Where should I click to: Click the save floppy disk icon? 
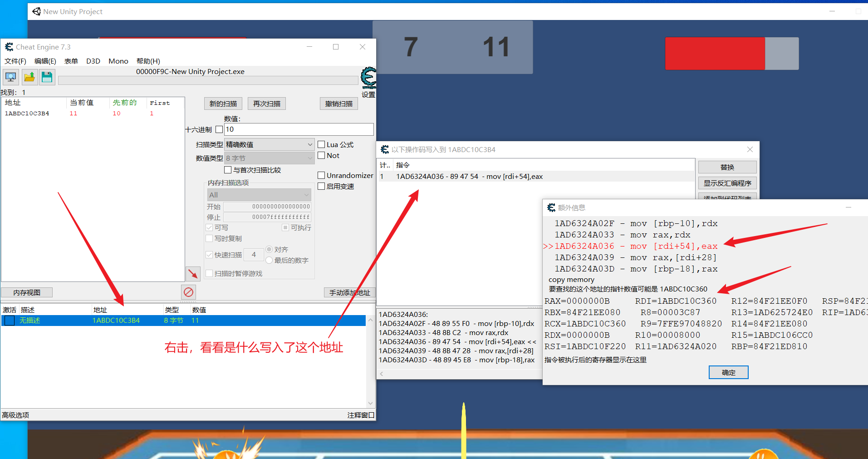point(47,77)
